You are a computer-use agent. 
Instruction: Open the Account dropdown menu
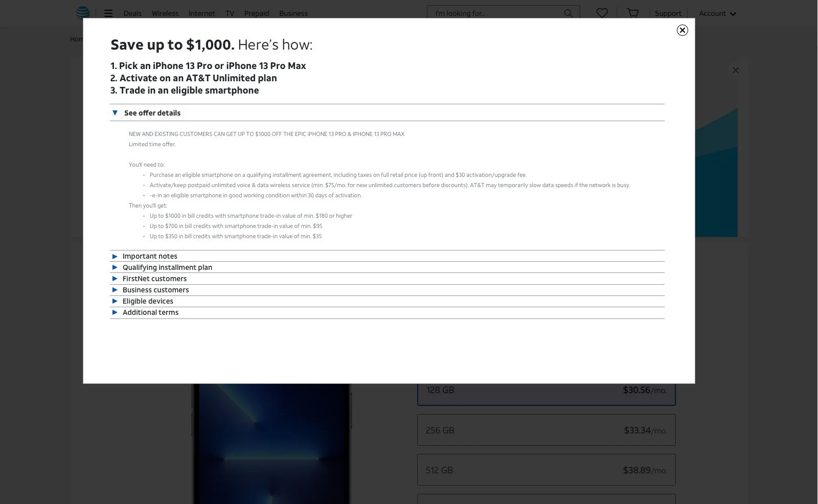tap(717, 13)
